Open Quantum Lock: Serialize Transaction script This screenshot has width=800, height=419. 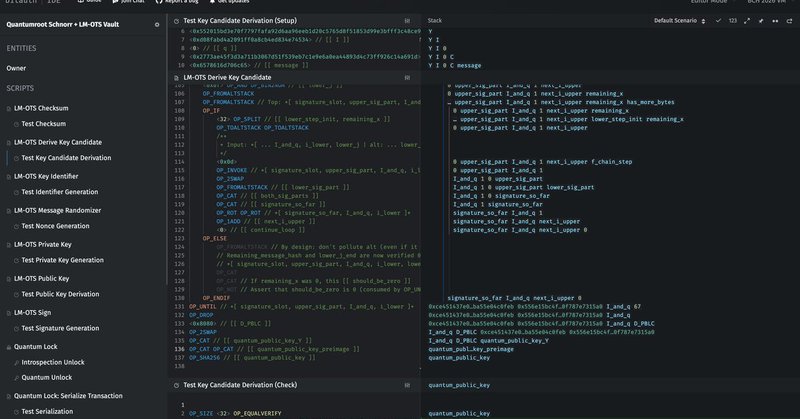point(68,396)
